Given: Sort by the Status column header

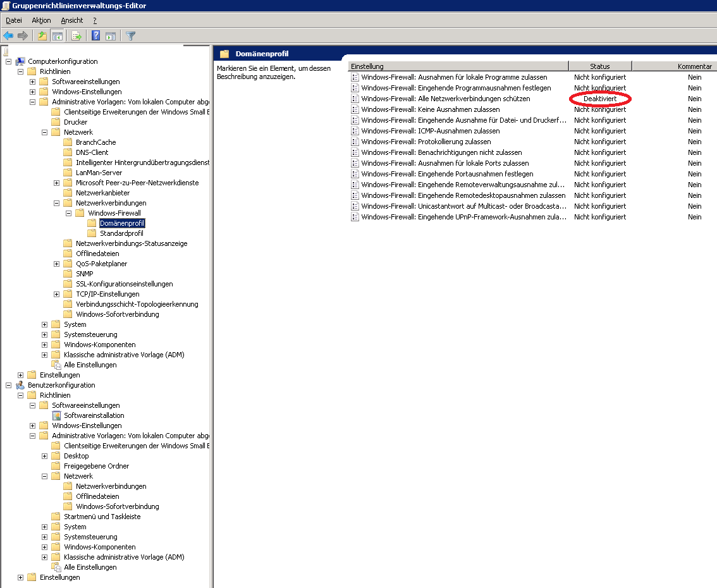Looking at the screenshot, I should (x=600, y=66).
